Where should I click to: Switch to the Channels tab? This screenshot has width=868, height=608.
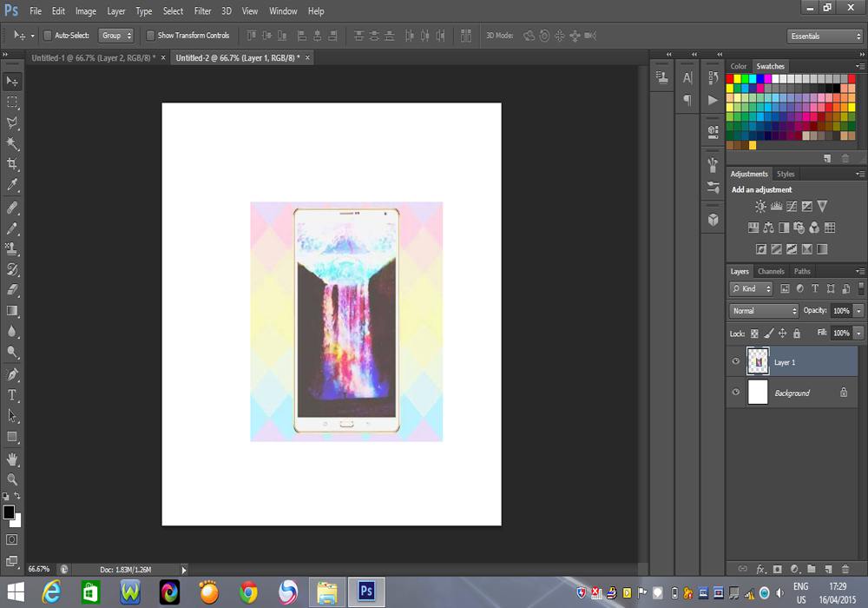[771, 271]
